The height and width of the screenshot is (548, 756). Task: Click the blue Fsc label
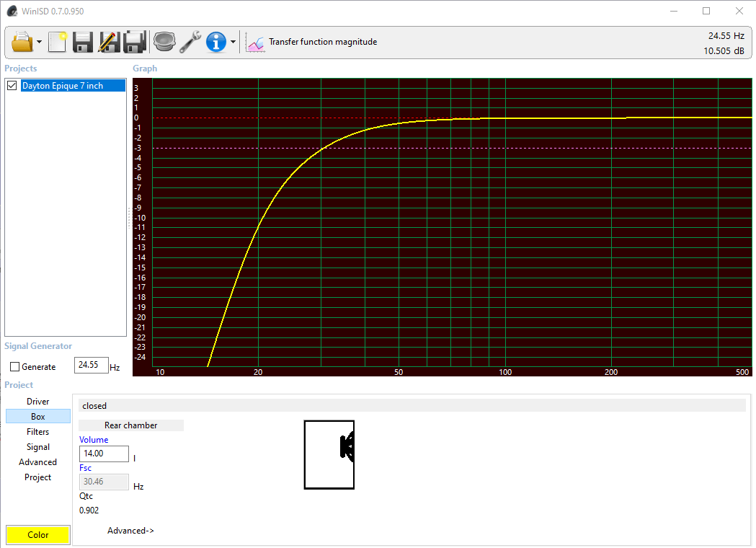pos(85,468)
